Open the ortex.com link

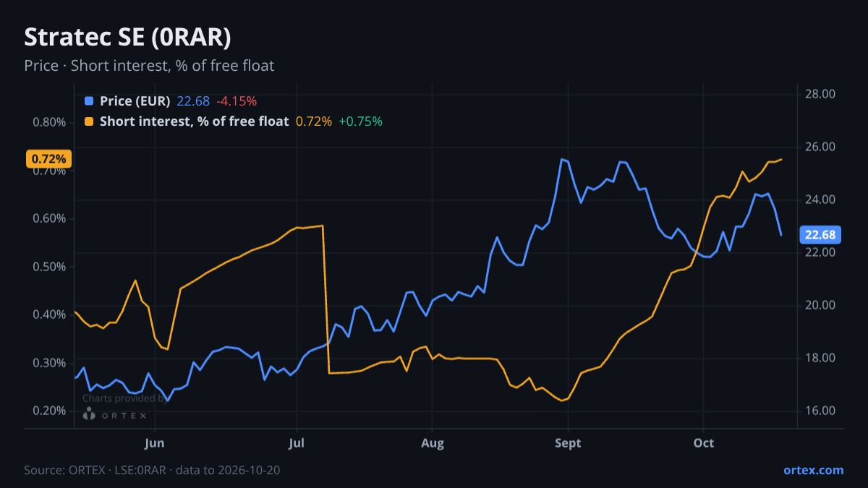point(813,470)
